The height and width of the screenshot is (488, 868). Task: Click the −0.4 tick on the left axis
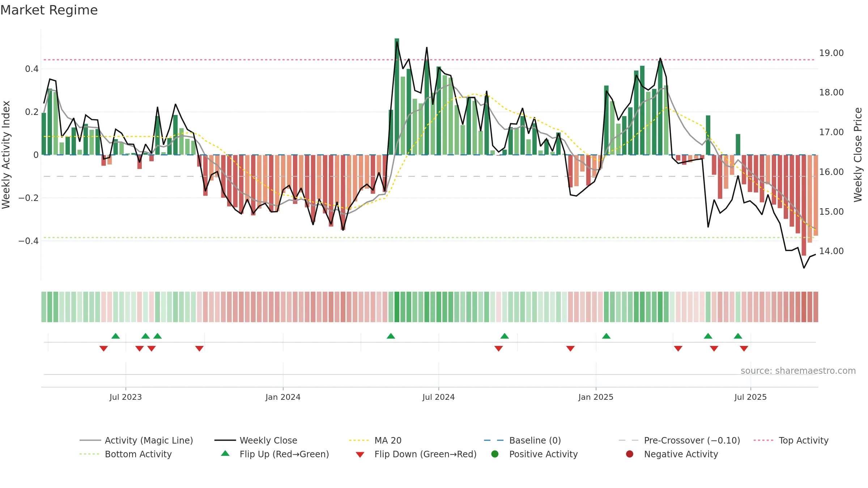click(x=29, y=241)
